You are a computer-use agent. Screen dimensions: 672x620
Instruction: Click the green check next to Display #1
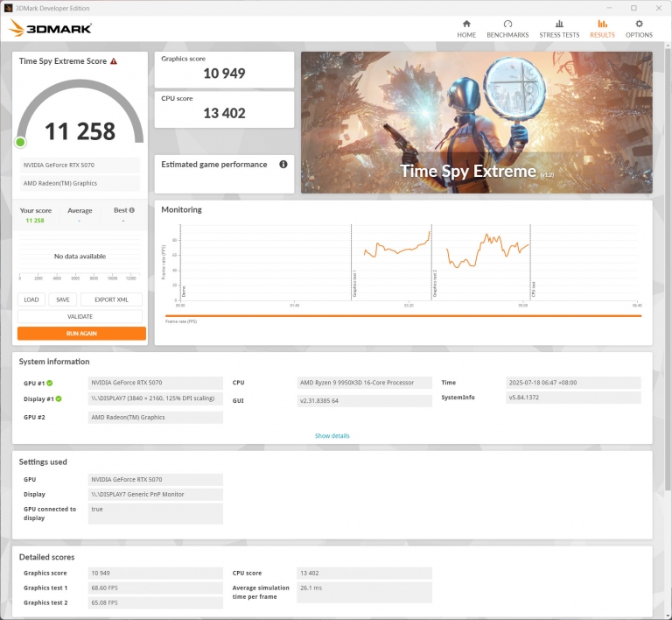[x=59, y=398]
